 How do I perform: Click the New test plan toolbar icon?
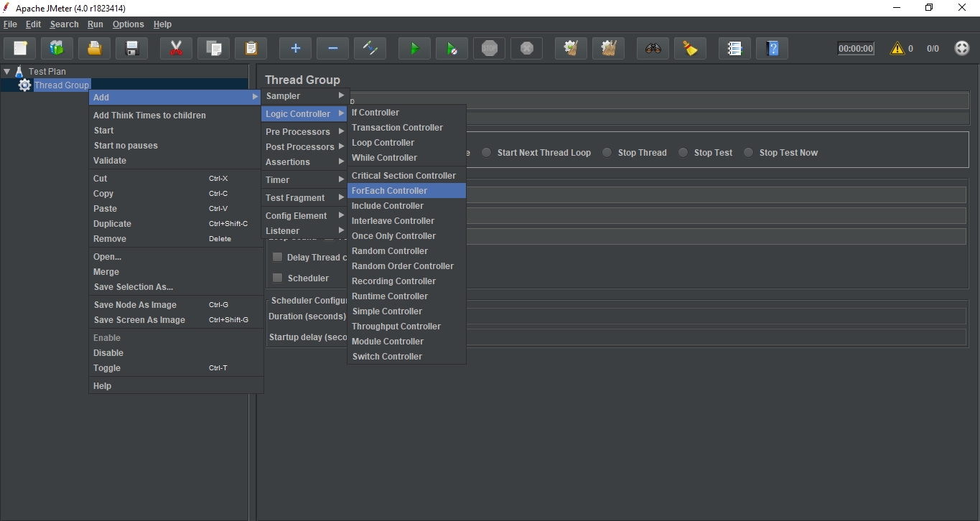pyautogui.click(x=20, y=49)
